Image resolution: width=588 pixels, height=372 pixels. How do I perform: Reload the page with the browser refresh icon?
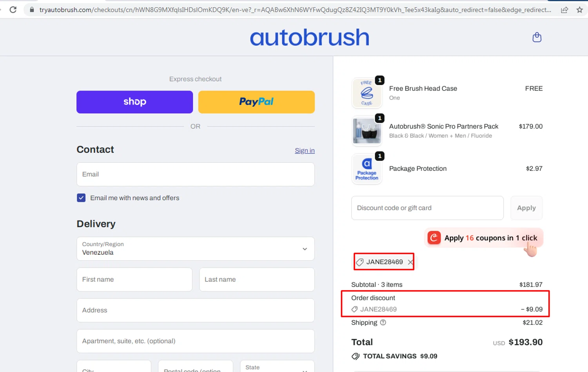click(x=13, y=10)
